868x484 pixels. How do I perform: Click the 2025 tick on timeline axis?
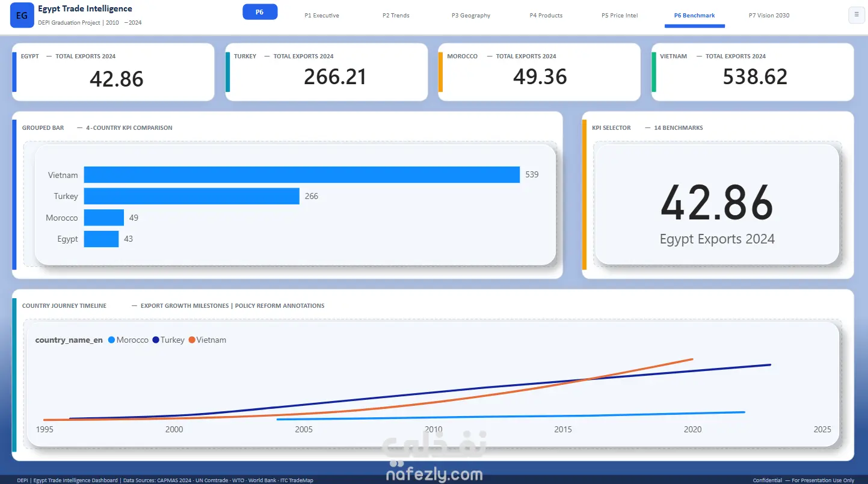tap(822, 429)
